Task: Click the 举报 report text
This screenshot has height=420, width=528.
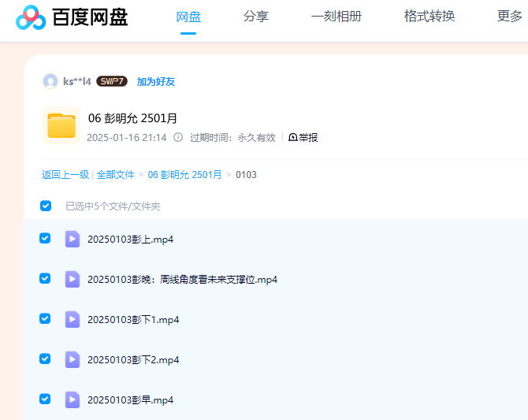Action: pyautogui.click(x=308, y=137)
